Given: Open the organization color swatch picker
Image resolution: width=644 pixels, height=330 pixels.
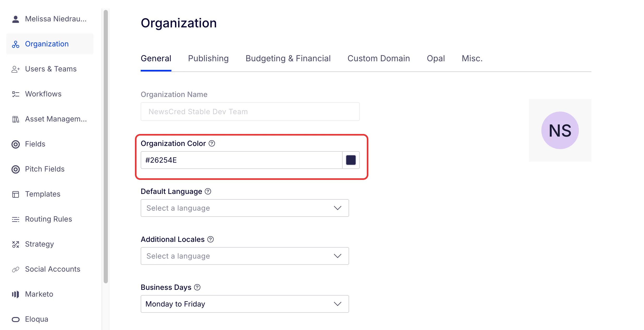Looking at the screenshot, I should tap(351, 160).
